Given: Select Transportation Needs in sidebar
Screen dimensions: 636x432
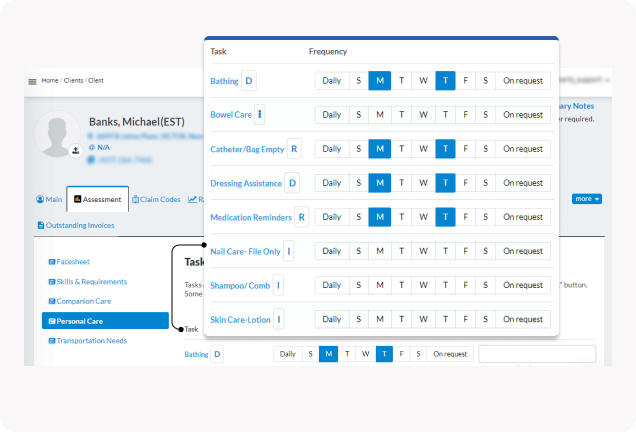Looking at the screenshot, I should [88, 341].
